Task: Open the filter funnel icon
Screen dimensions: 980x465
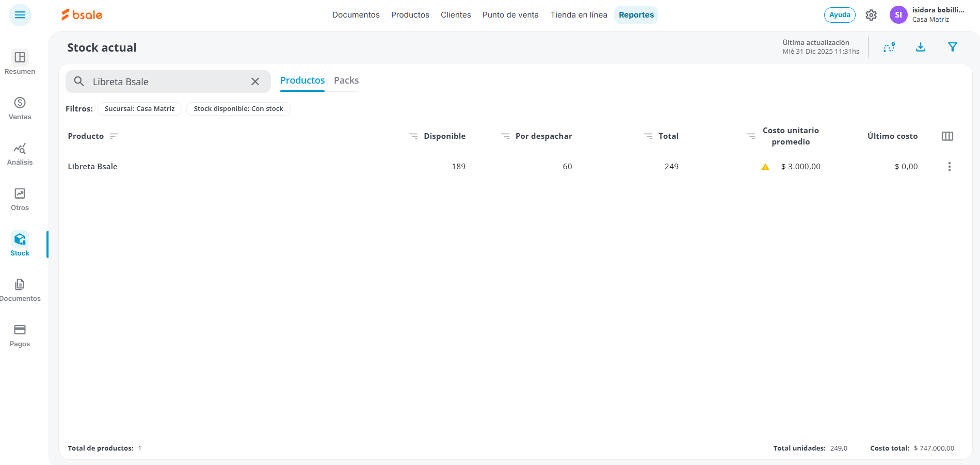Action: (953, 47)
